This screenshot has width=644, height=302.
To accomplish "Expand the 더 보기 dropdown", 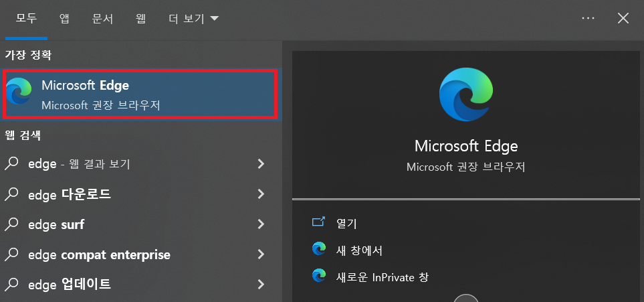I will [194, 19].
